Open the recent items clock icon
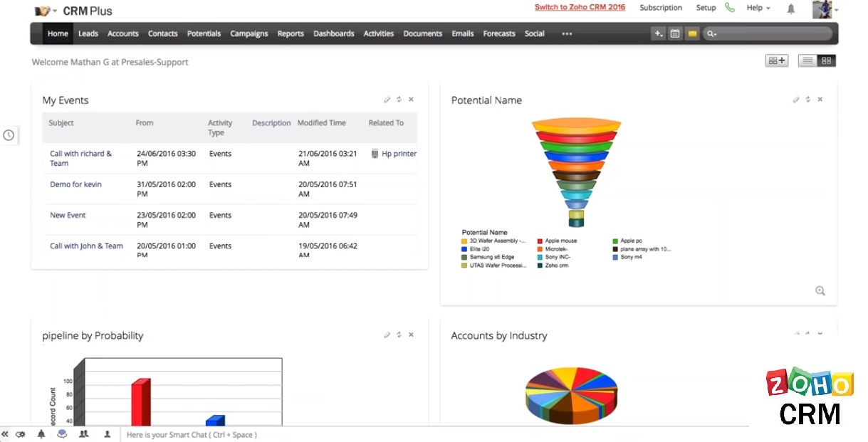This screenshot has width=868, height=442. (9, 135)
